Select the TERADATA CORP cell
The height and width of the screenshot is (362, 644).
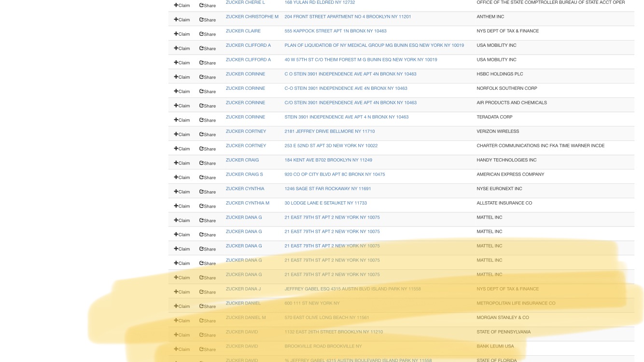[494, 117]
